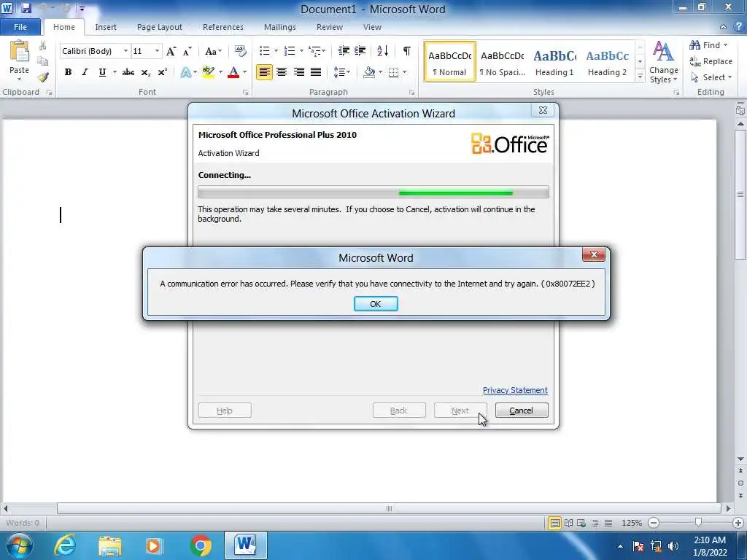
Task: Click the Decrease Indent icon
Action: (x=344, y=51)
